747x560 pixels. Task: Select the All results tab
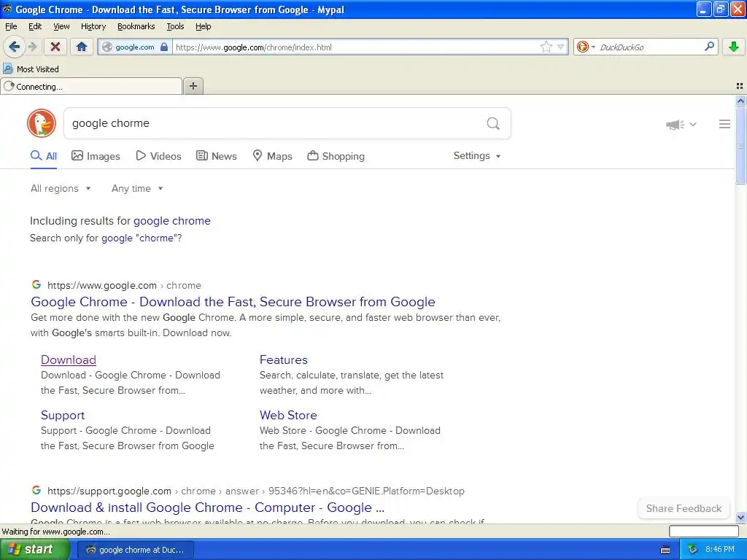44,156
